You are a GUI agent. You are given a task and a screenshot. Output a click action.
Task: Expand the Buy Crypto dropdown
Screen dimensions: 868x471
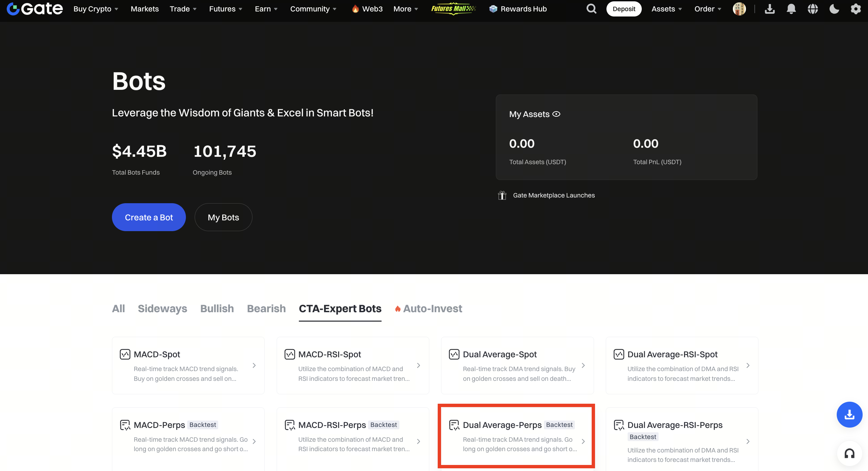pyautogui.click(x=96, y=9)
